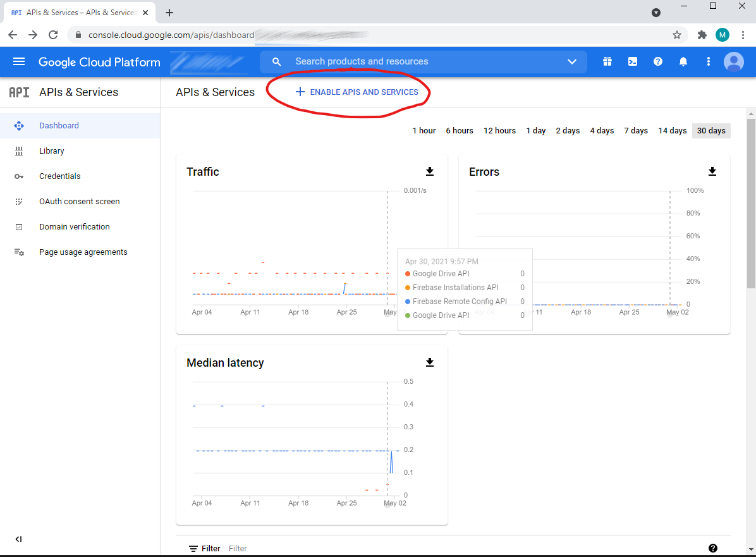The width and height of the screenshot is (756, 557).
Task: Click Enable APIs and Services
Action: click(357, 92)
